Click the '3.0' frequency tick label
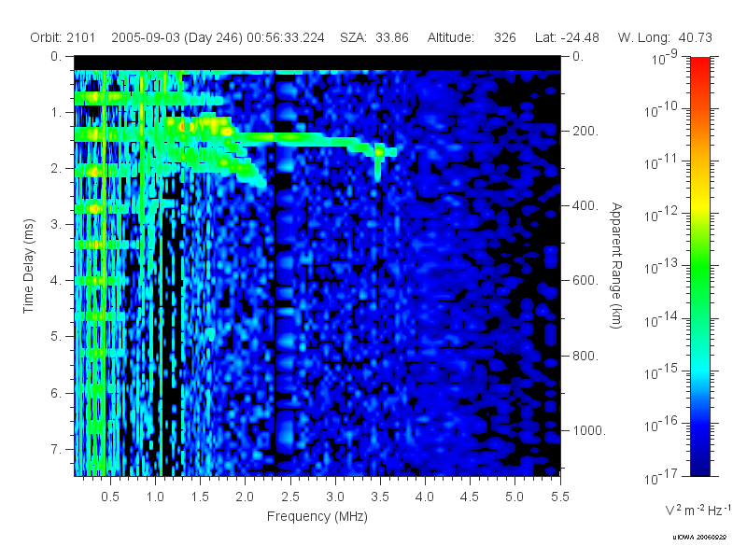The height and width of the screenshot is (560, 747). click(x=335, y=497)
